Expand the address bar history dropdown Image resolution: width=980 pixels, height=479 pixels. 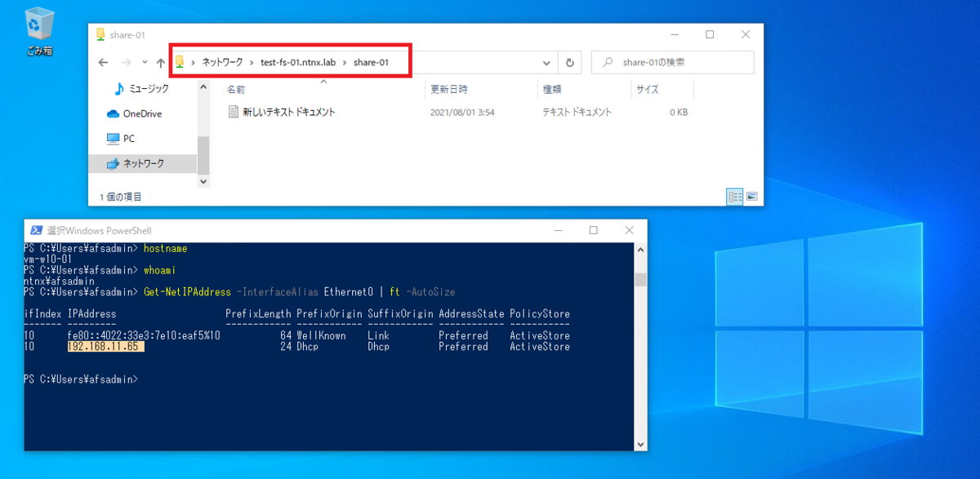(x=546, y=62)
